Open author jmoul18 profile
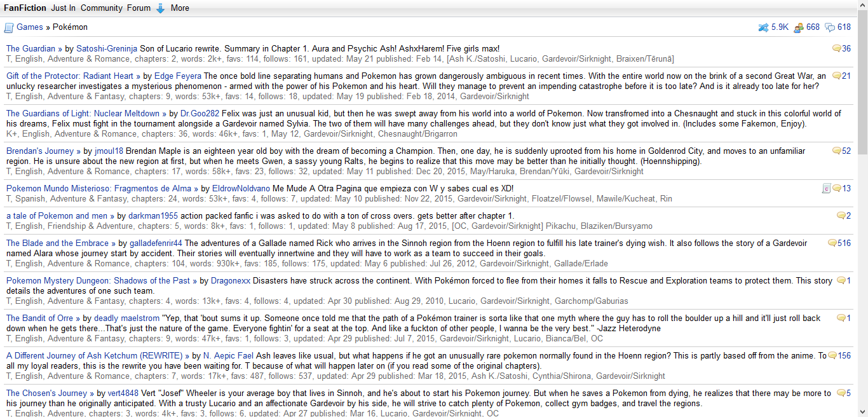Viewport: 868px width, 417px height. (109, 151)
